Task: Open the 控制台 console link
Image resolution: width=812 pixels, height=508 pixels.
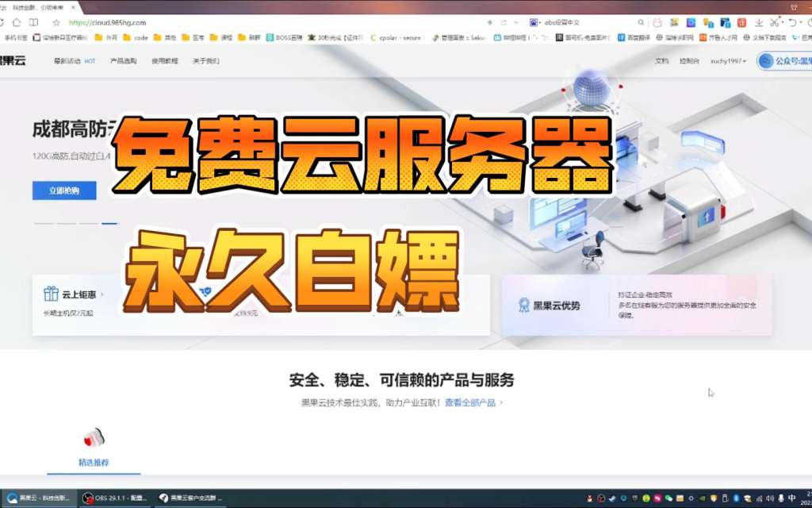Action: (689, 60)
